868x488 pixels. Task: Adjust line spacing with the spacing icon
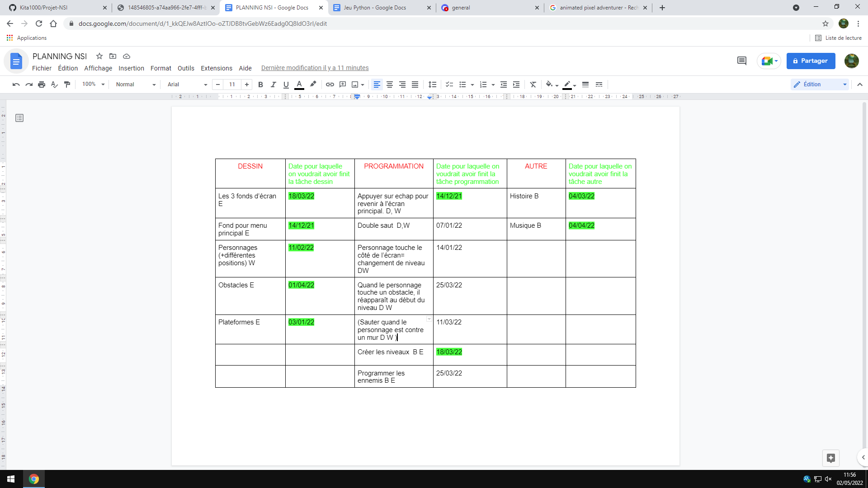click(432, 84)
